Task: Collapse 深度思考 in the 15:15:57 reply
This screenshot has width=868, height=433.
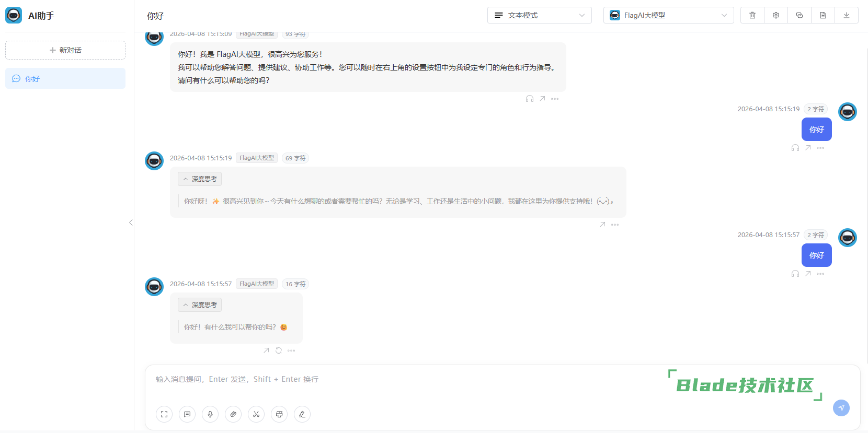Action: (x=200, y=305)
